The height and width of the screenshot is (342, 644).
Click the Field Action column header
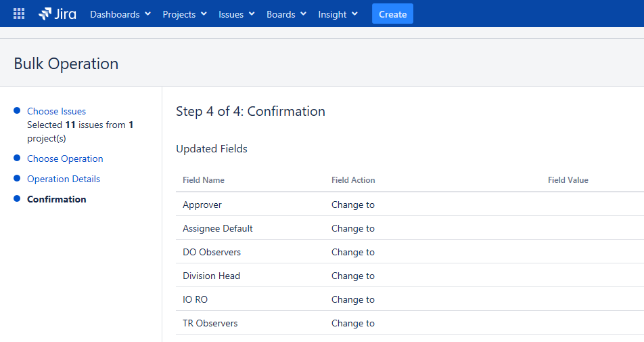pyautogui.click(x=353, y=180)
